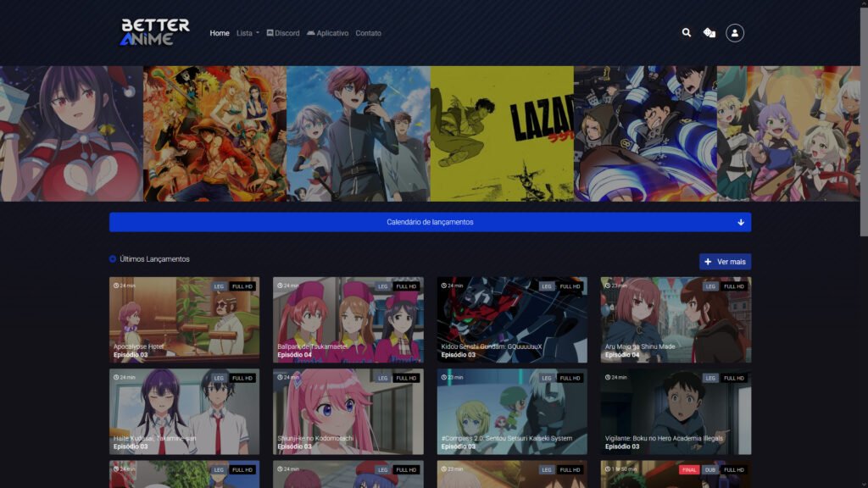Open Apocalypse Hotel Episódio 03 card

184,319
